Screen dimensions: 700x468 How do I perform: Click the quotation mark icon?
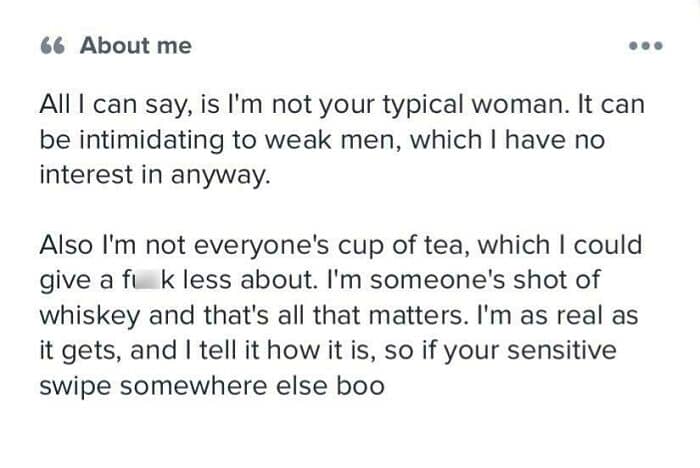click(x=52, y=46)
